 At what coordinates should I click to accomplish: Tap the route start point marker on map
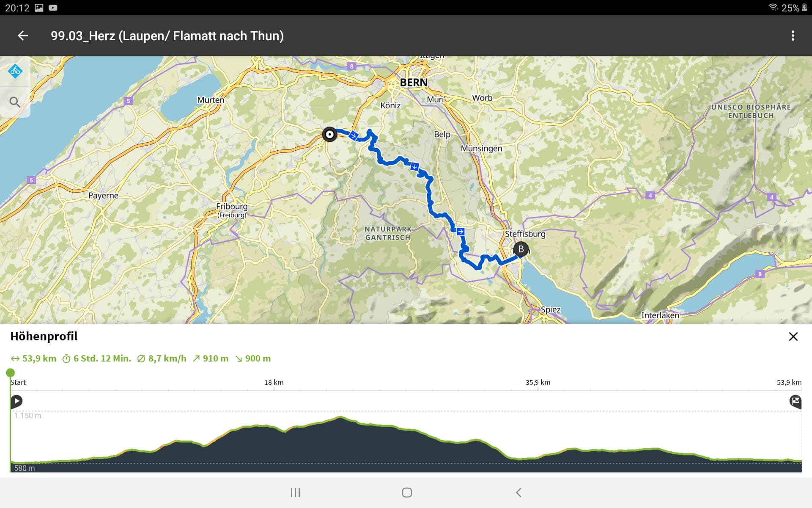[x=329, y=135]
